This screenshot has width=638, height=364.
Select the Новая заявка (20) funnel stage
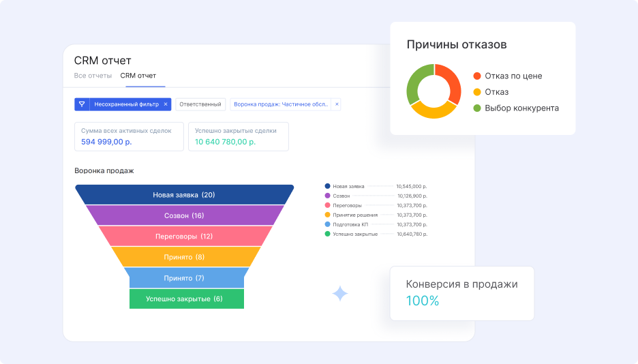tap(184, 195)
